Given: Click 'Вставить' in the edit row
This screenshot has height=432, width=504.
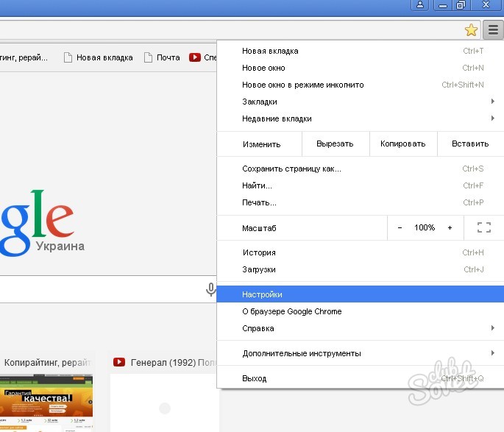Looking at the screenshot, I should tap(470, 144).
